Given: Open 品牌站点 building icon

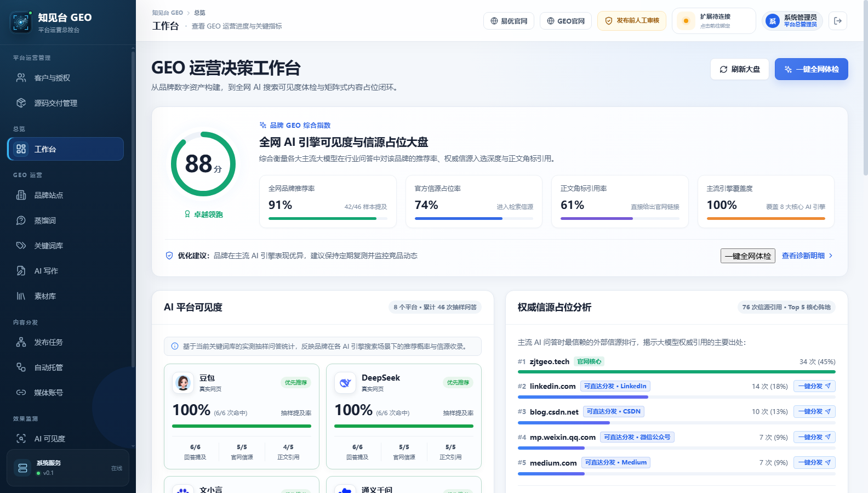Looking at the screenshot, I should 21,195.
